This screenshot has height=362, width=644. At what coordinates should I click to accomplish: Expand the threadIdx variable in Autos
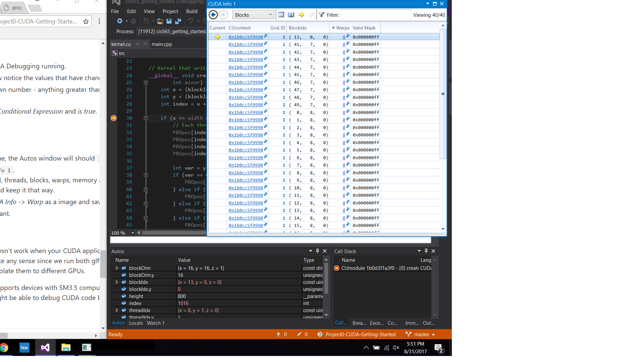pos(117,310)
